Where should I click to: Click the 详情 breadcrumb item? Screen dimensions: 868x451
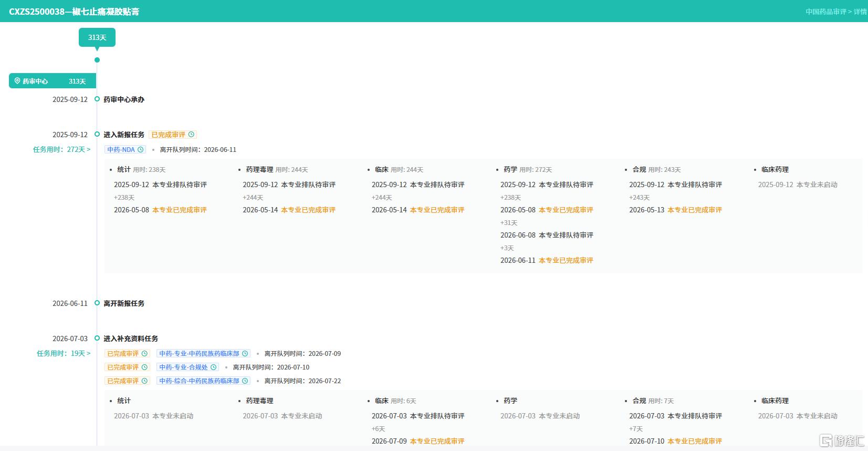point(860,12)
